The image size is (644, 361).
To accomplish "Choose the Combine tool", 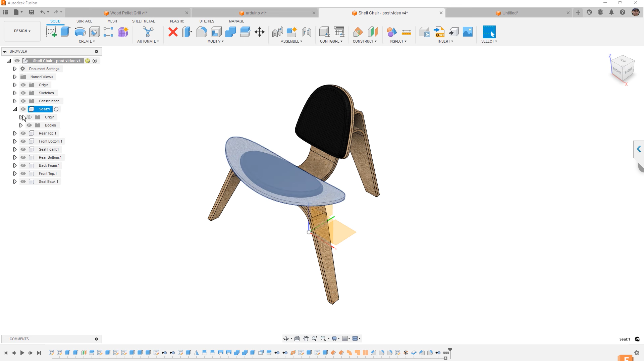I will tap(230, 32).
